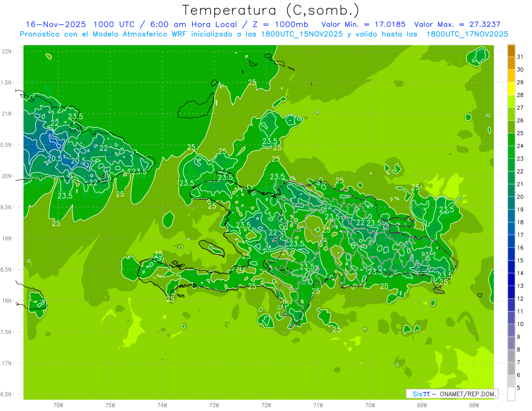Pick the white swatch below legend value 5
Viewport: 532px width, 411px height.
click(x=512, y=394)
